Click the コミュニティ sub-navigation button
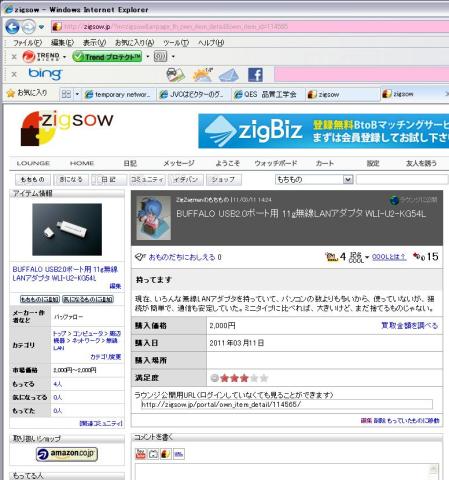 [147, 180]
